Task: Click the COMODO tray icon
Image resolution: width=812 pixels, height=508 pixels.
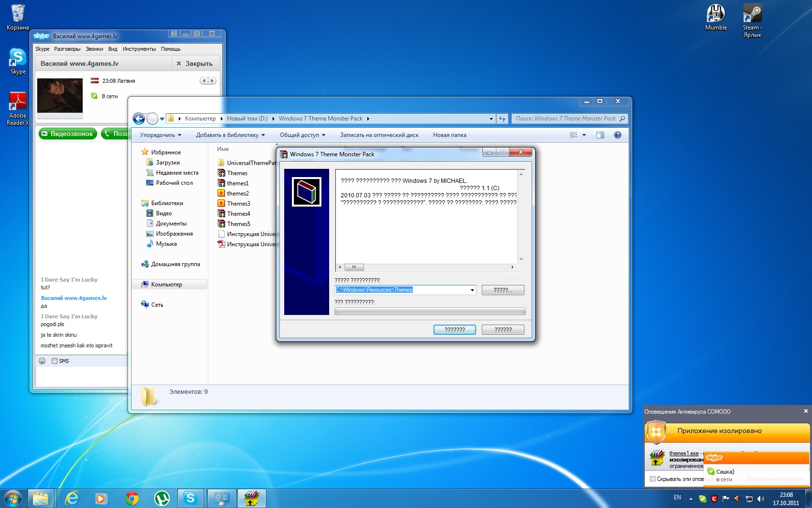Action: pyautogui.click(x=714, y=498)
